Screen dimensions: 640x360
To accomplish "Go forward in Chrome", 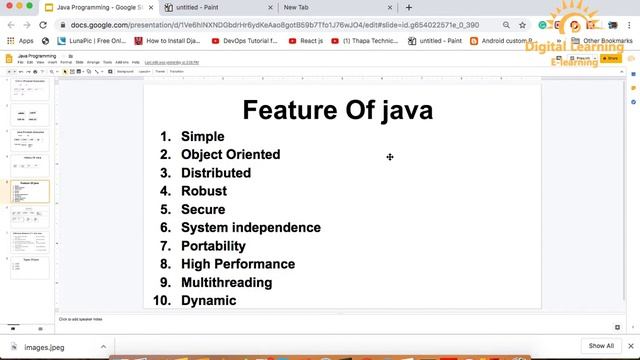I will (x=27, y=25).
